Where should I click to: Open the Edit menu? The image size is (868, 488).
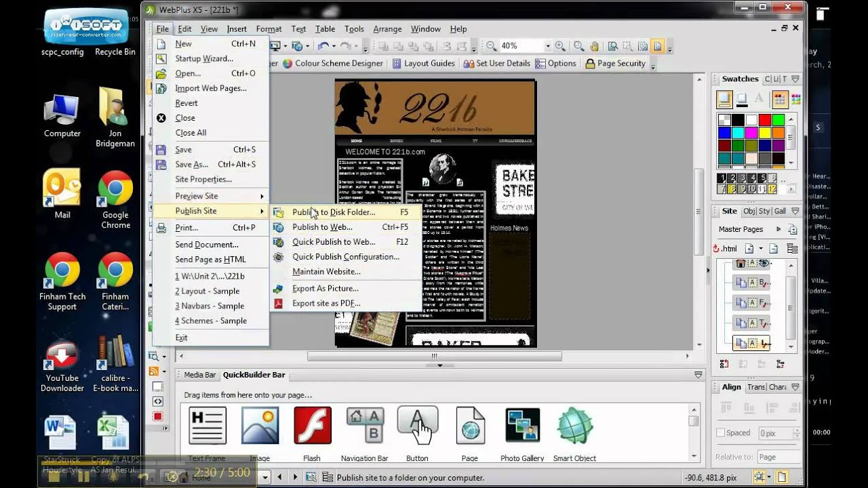tap(184, 29)
